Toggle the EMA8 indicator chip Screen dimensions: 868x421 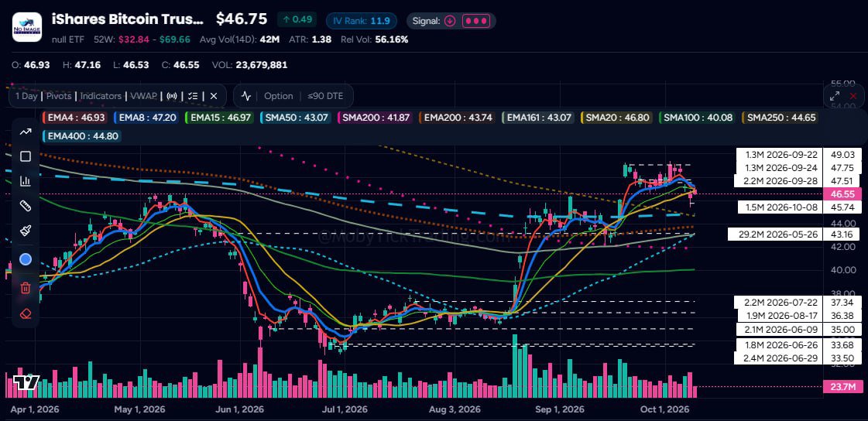coord(147,118)
